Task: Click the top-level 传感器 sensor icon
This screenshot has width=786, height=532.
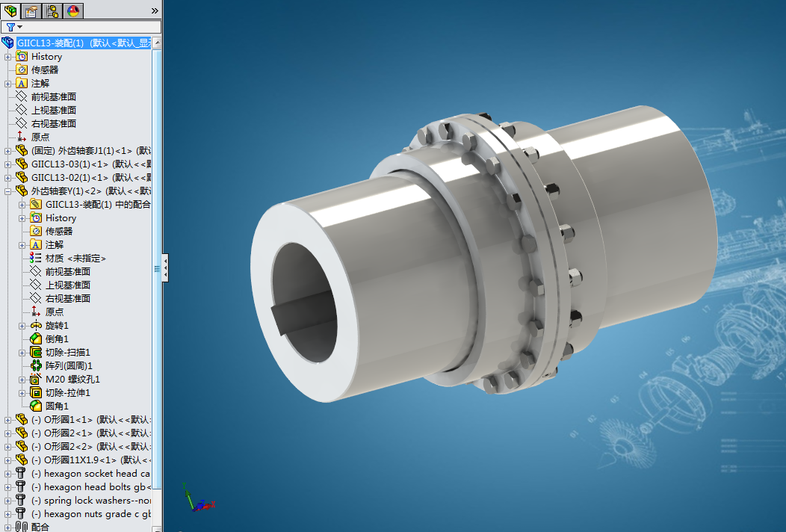Action: point(22,69)
